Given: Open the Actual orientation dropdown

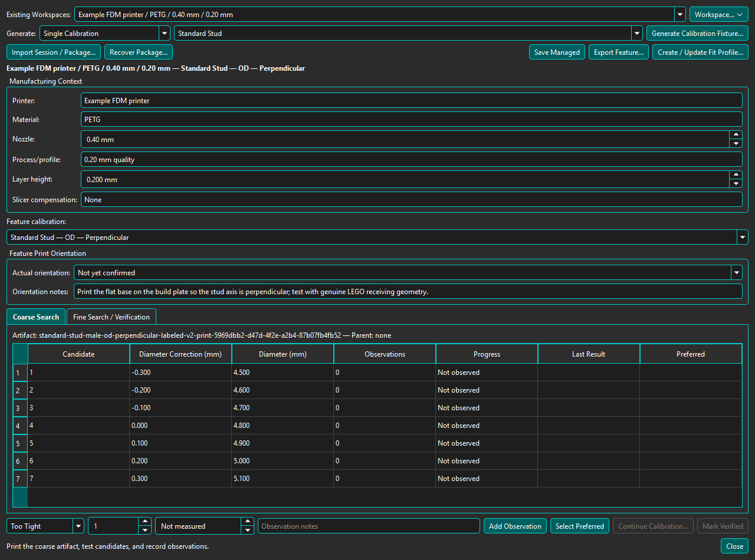Looking at the screenshot, I should [x=408, y=273].
